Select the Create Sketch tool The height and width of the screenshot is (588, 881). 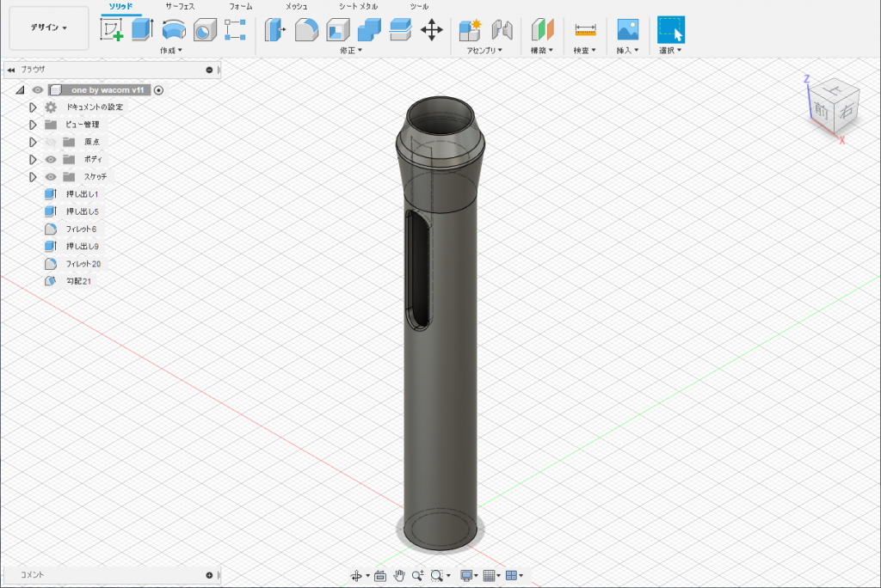(x=111, y=29)
